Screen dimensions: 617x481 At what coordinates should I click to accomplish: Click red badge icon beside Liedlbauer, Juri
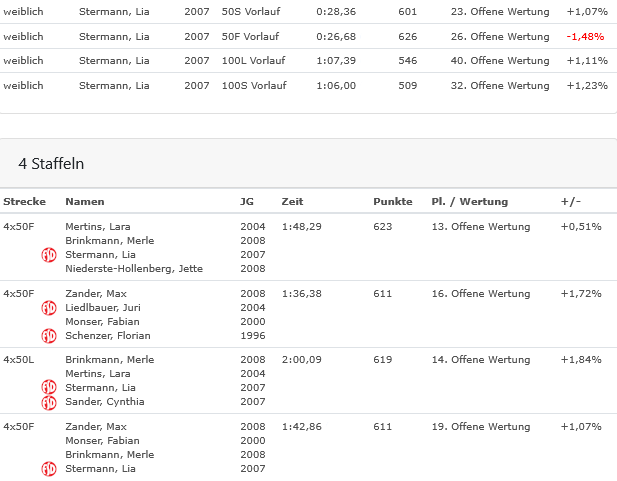click(x=48, y=308)
